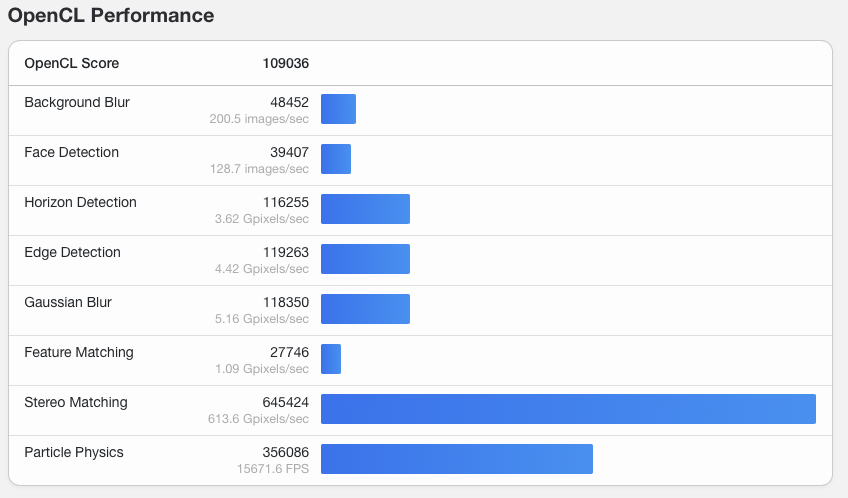
Task: Click the Edge Detection label
Action: click(72, 252)
